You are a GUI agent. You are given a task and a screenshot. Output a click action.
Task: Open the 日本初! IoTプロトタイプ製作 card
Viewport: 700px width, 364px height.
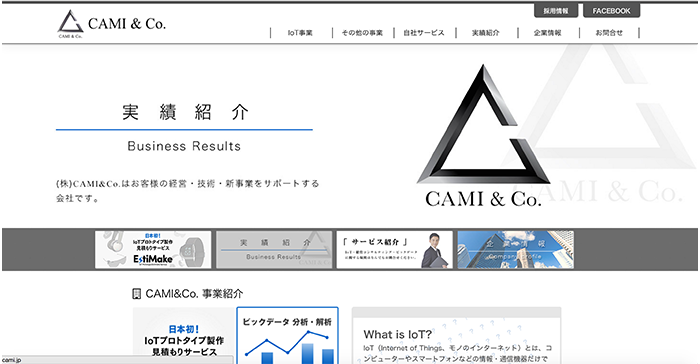(x=184, y=335)
